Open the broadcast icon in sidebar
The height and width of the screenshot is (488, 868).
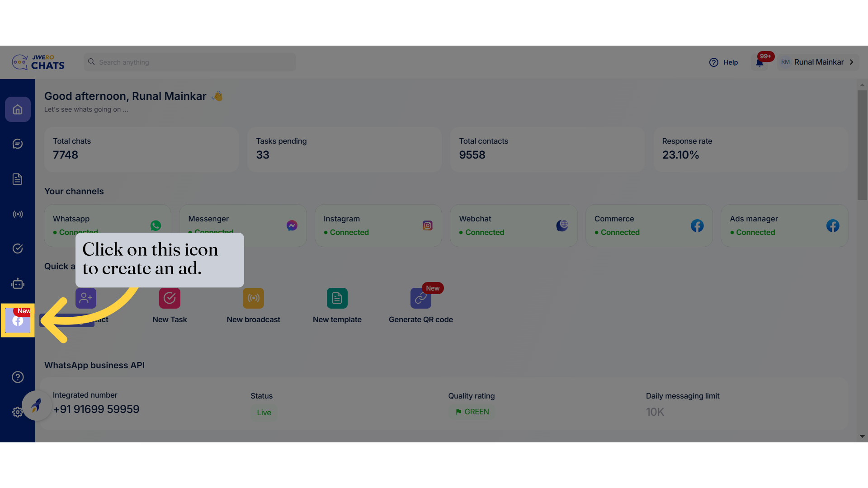pyautogui.click(x=18, y=214)
